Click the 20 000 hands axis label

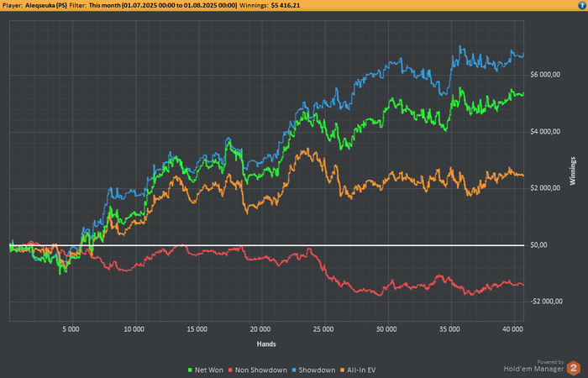pos(260,329)
